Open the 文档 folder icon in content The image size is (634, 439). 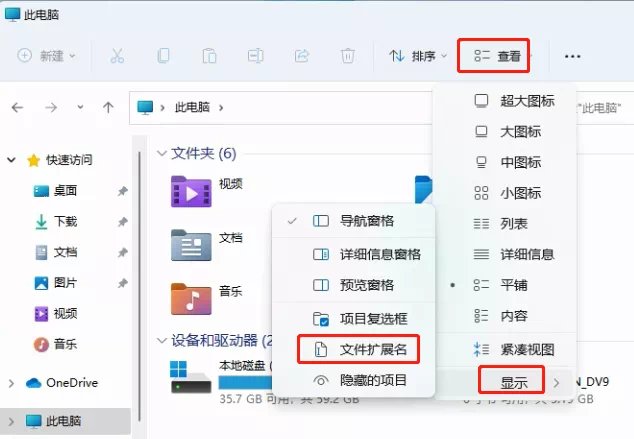(191, 245)
